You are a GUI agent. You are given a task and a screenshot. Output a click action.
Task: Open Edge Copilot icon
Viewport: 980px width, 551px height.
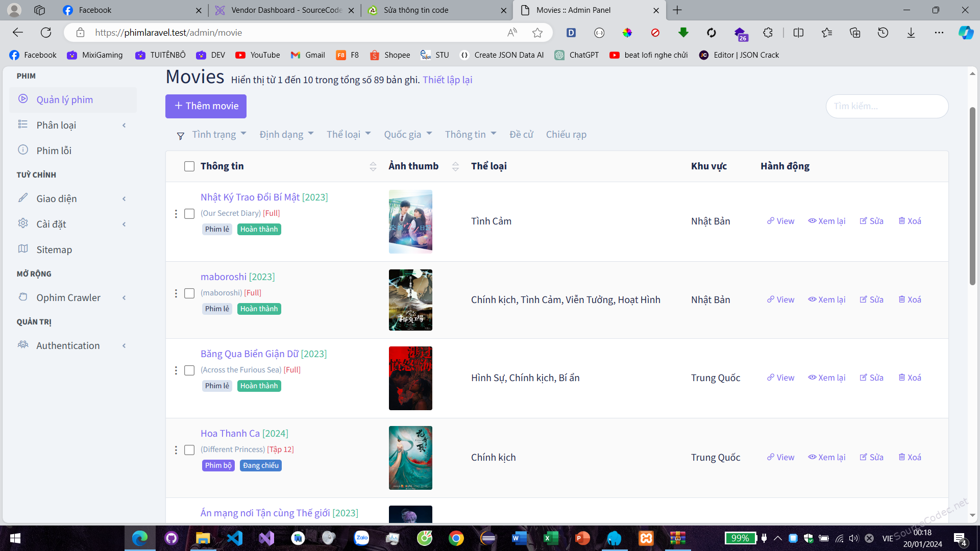point(966,33)
